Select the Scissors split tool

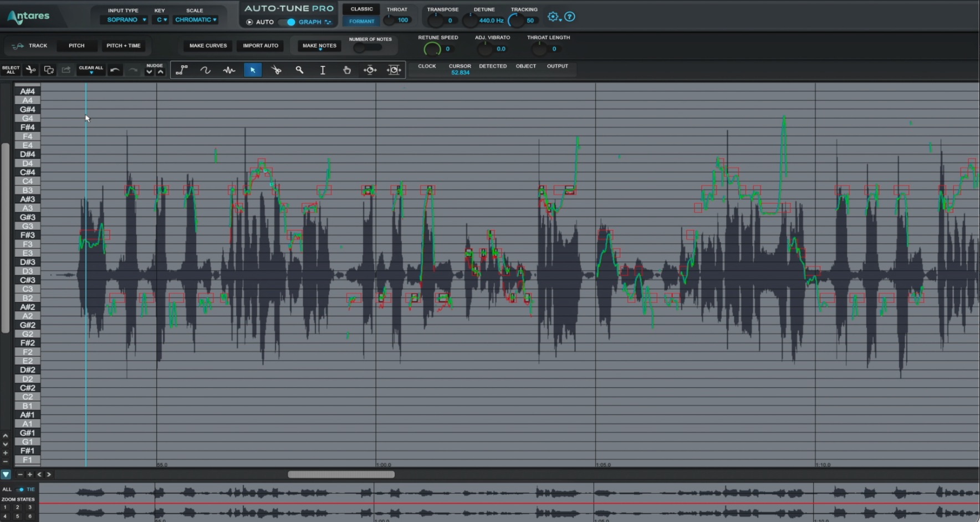[x=276, y=70]
